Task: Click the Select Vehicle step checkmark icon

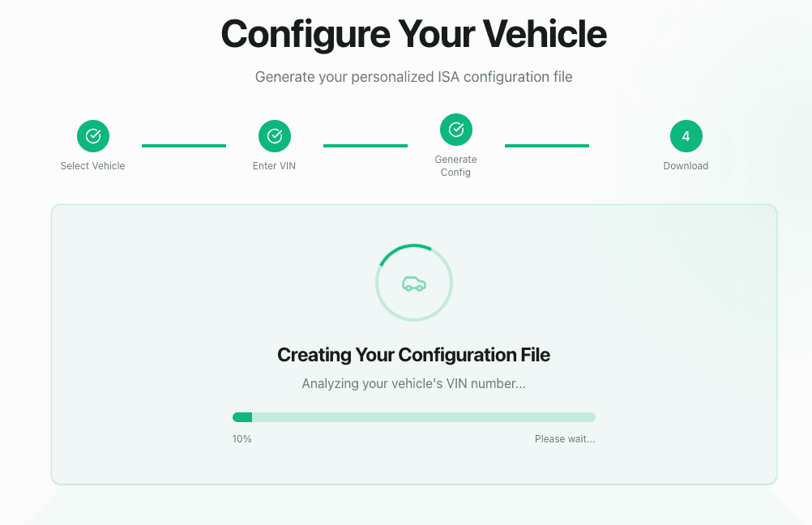Action: tap(93, 136)
